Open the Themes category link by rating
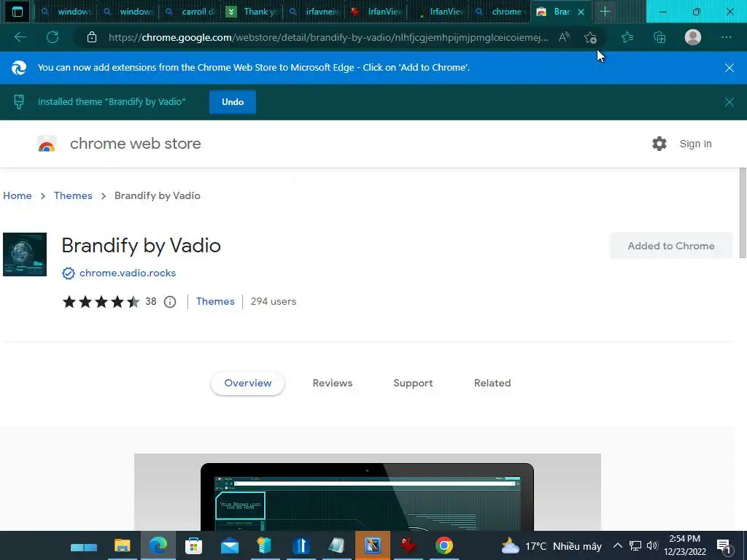Viewport: 747px width, 560px height. coord(215,301)
